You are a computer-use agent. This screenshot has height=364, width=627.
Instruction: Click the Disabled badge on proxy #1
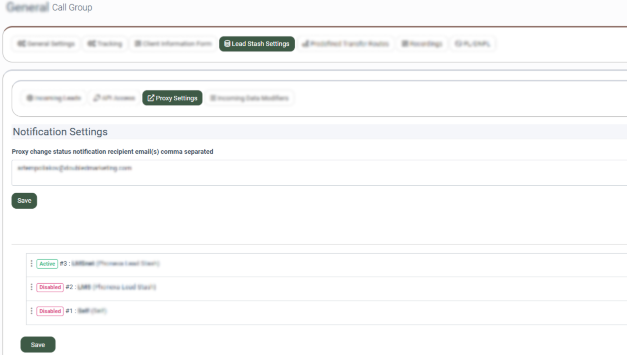click(50, 311)
